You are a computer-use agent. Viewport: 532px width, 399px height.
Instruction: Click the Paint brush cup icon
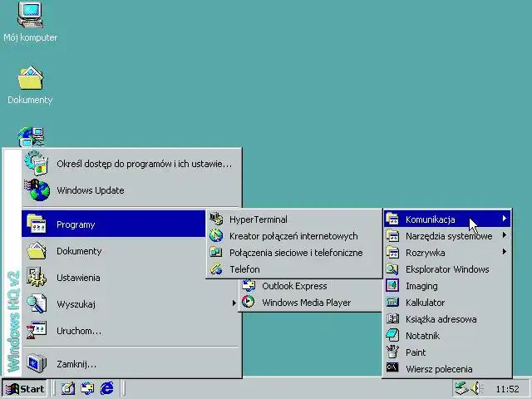(x=392, y=352)
